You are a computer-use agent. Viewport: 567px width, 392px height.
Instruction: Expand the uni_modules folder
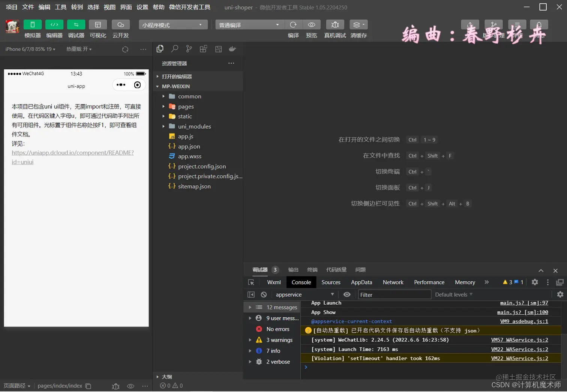199,126
